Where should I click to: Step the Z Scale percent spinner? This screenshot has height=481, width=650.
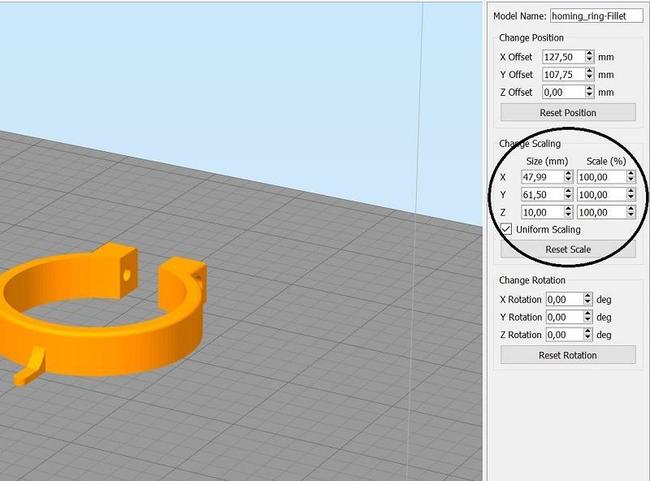click(630, 212)
